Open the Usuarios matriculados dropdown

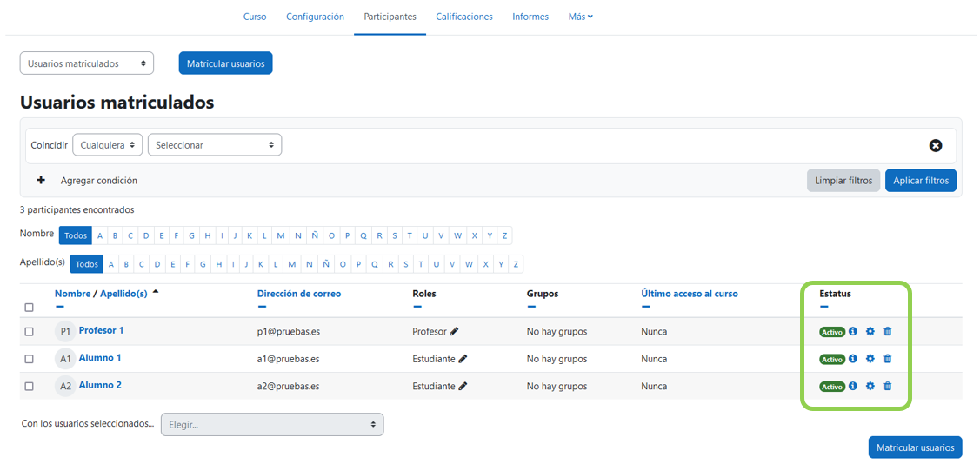[x=86, y=63]
